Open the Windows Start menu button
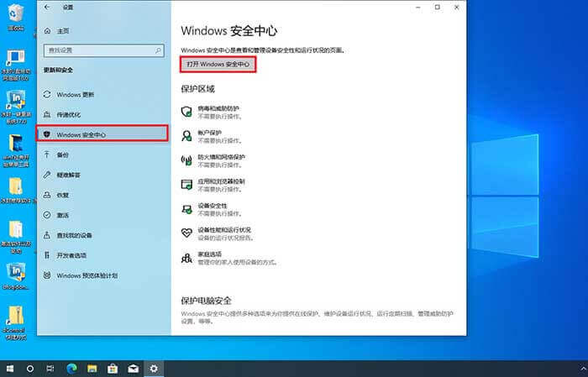The width and height of the screenshot is (588, 377). tap(10, 368)
